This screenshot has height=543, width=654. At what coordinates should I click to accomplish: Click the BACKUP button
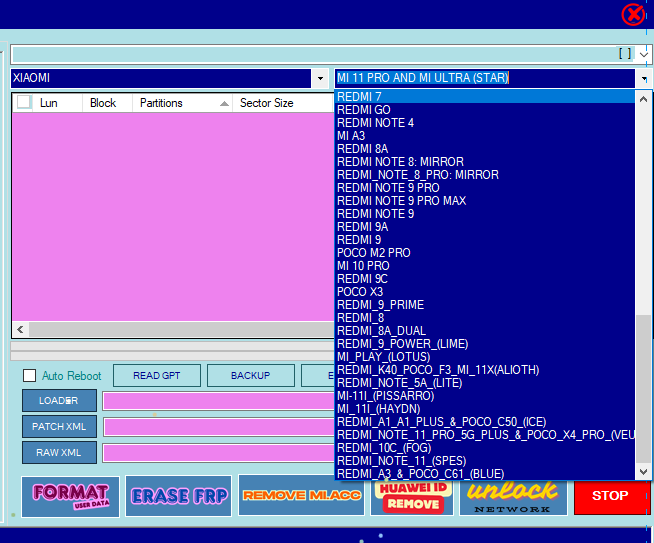[250, 376]
